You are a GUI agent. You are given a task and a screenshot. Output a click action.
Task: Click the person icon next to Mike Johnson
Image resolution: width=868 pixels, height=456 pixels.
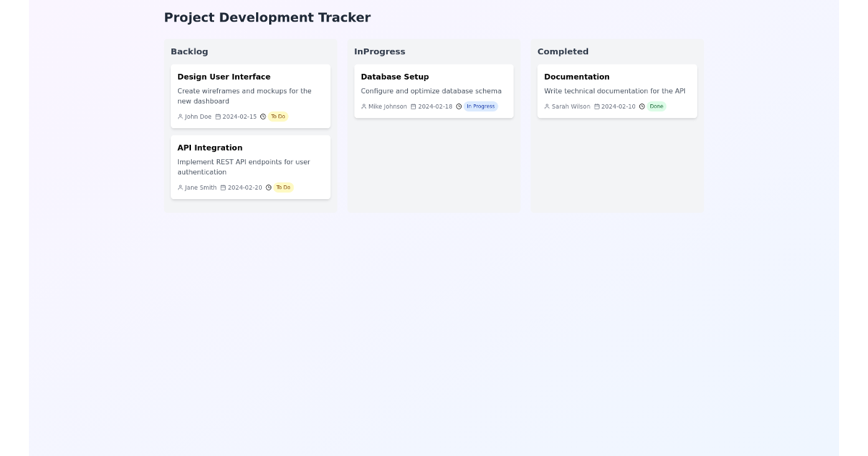click(x=363, y=106)
